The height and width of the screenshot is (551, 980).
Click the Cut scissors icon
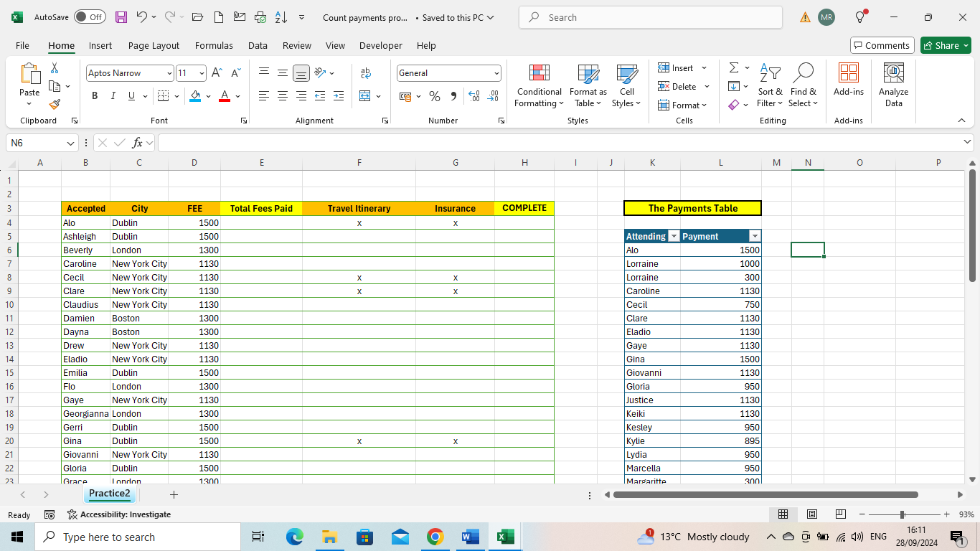click(55, 67)
